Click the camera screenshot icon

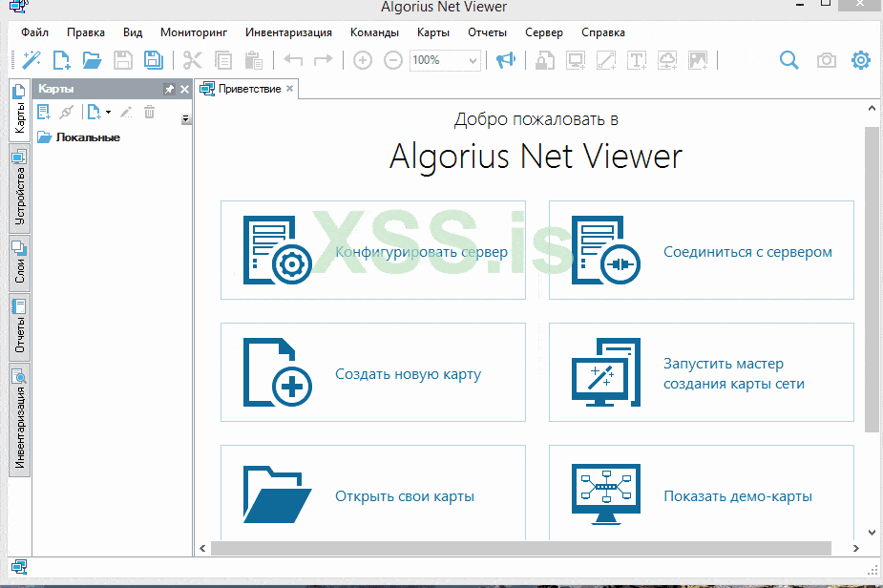[826, 60]
